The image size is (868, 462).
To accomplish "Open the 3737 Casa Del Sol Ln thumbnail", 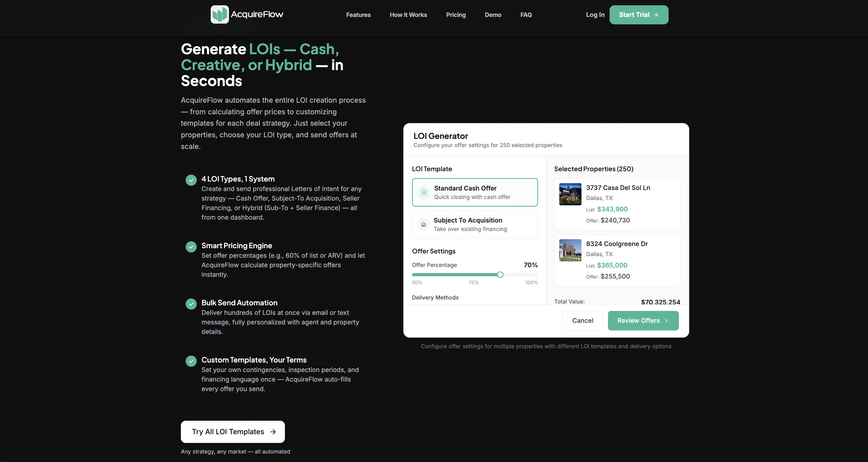I will click(x=570, y=194).
